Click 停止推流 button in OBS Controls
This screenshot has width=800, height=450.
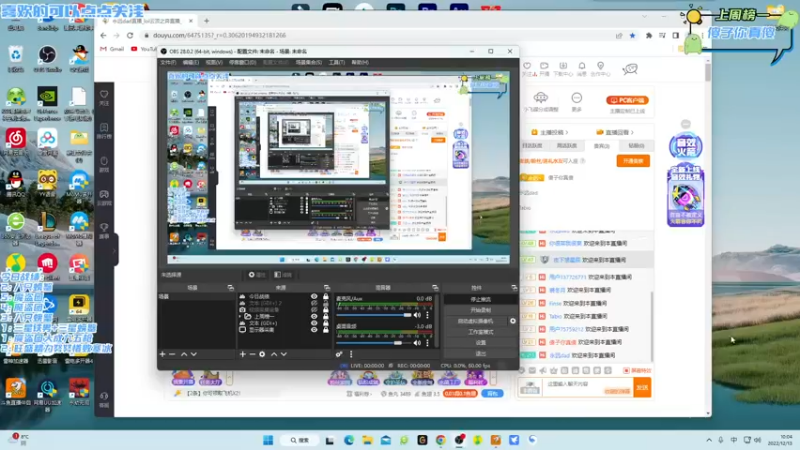(x=481, y=299)
